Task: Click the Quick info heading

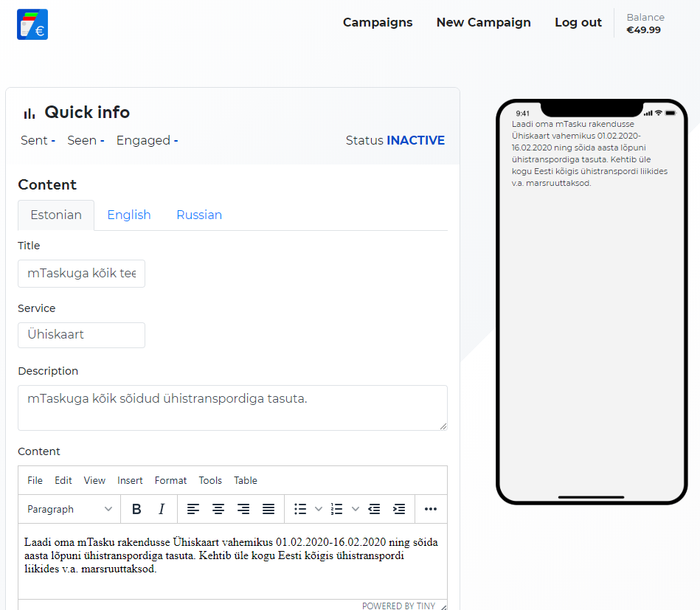Action: point(87,112)
